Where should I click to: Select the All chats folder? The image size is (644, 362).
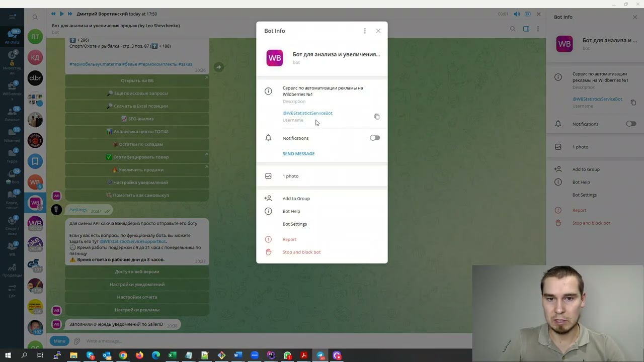point(12,37)
